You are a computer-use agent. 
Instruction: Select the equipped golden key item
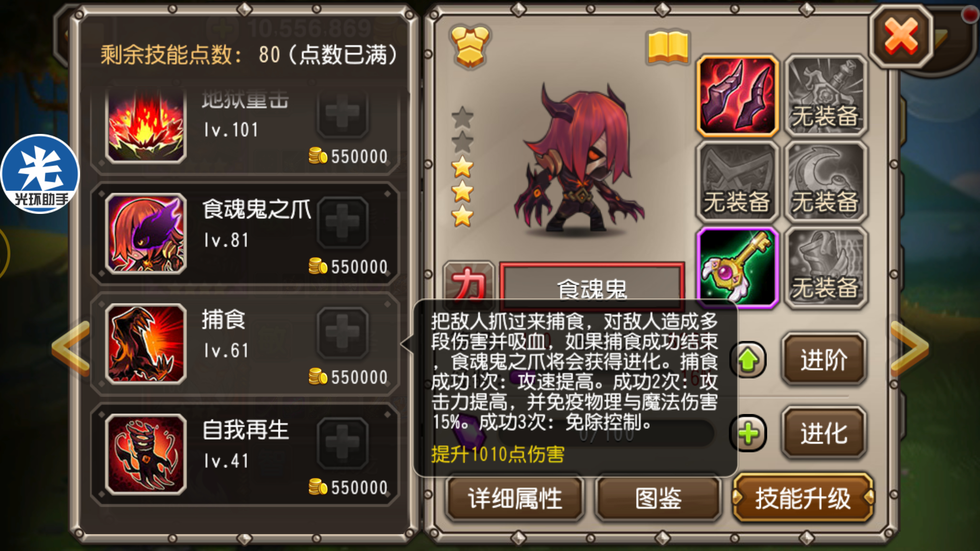pos(737,268)
